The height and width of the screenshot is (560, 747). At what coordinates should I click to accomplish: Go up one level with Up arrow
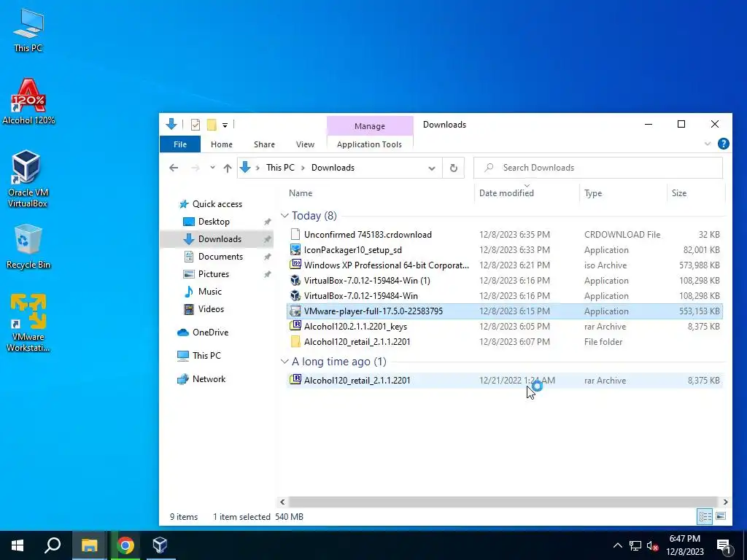228,168
